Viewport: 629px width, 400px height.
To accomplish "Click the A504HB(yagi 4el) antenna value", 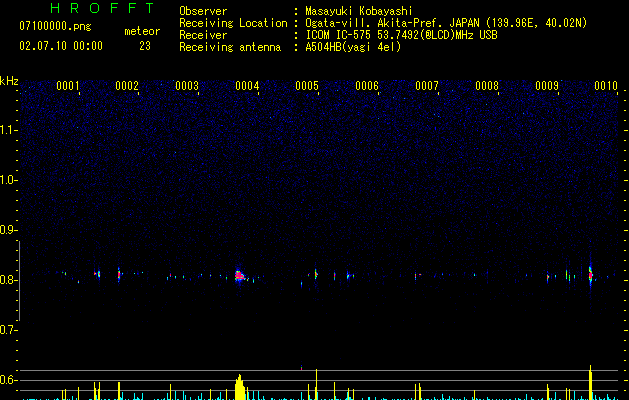I will tap(353, 47).
